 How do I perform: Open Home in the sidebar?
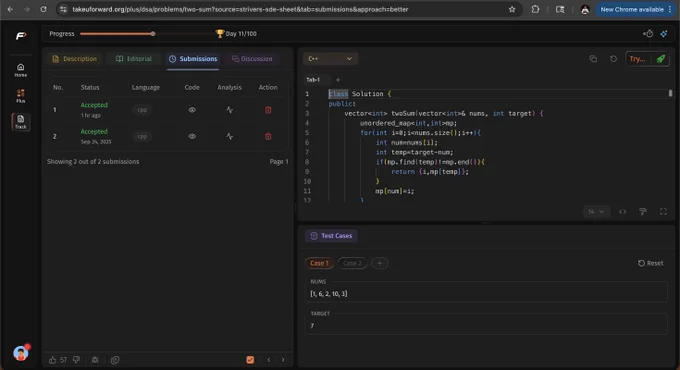click(x=20, y=70)
